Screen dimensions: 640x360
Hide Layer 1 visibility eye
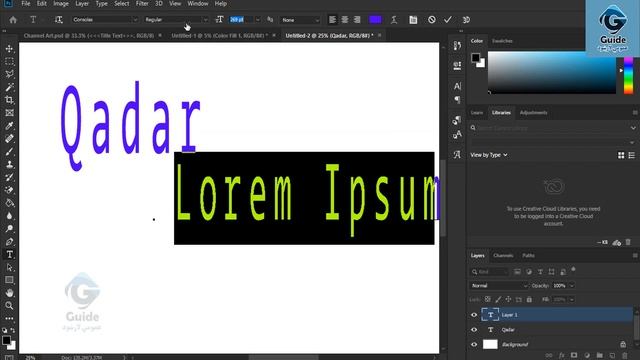(x=474, y=315)
